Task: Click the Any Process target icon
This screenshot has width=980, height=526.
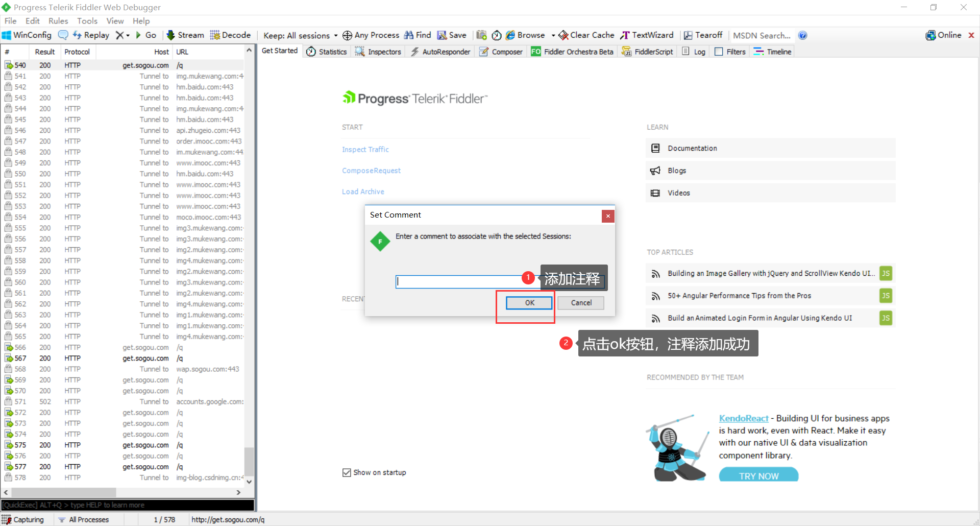Action: (347, 35)
